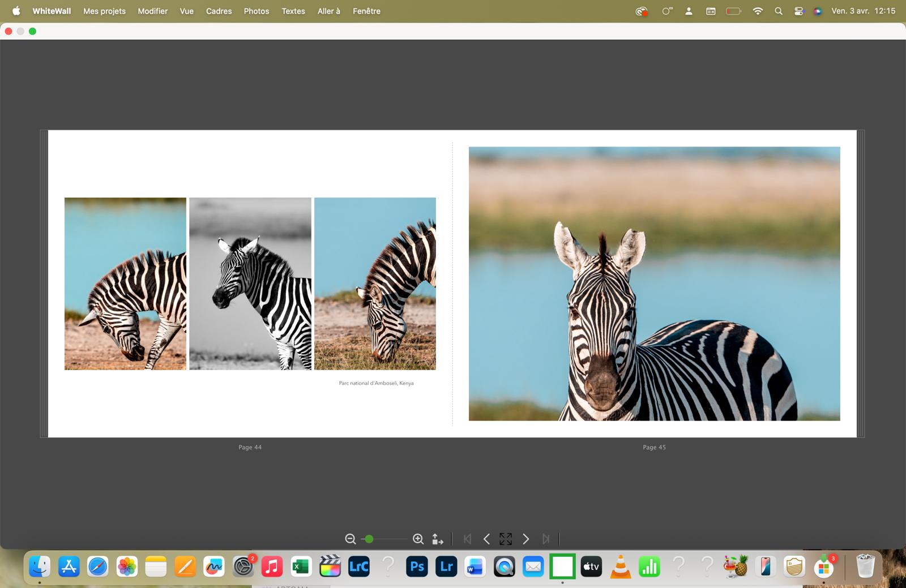
Task: Go to the next page spread
Action: [525, 539]
